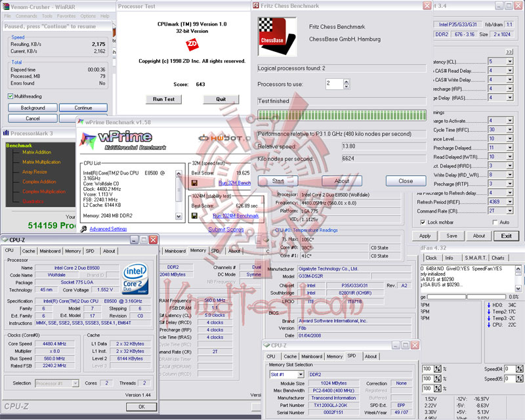Viewport: 525px width, 420px height.
Task: Click the SPD CPU-Z window title icon
Action: click(x=267, y=345)
